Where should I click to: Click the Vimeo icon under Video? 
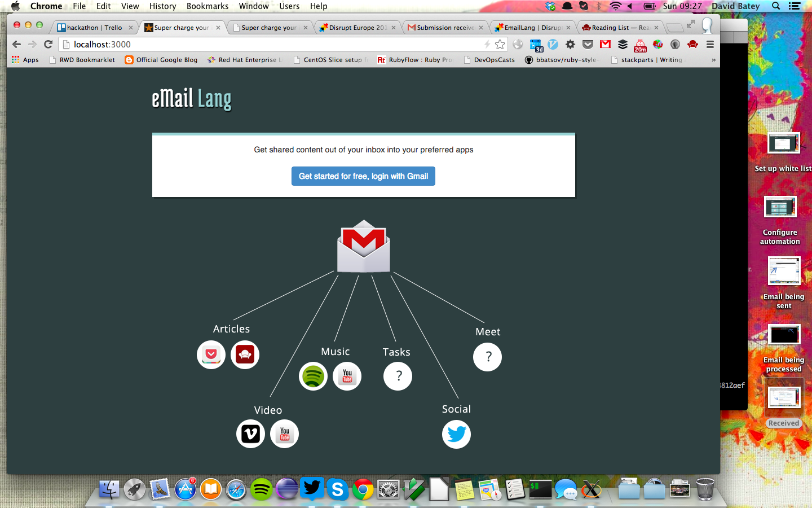[250, 433]
